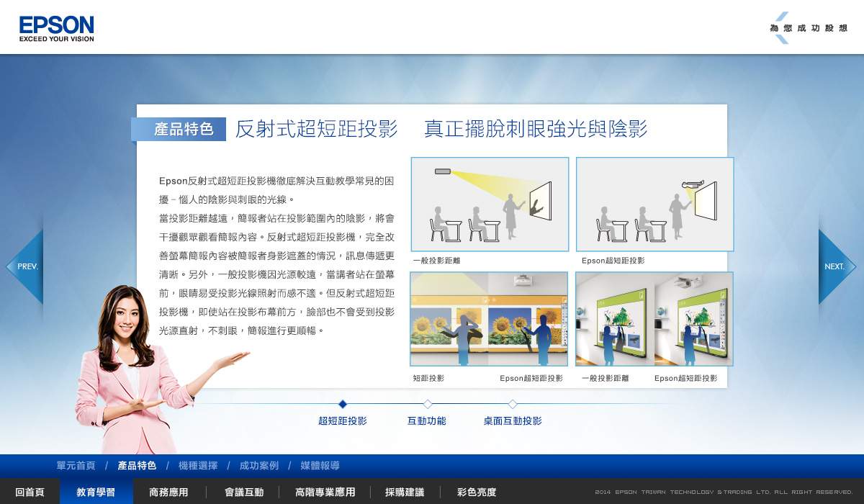Viewport: 864px width, 504px height.
Task: Select 產品特色 in sub-navigation
Action: (137, 466)
